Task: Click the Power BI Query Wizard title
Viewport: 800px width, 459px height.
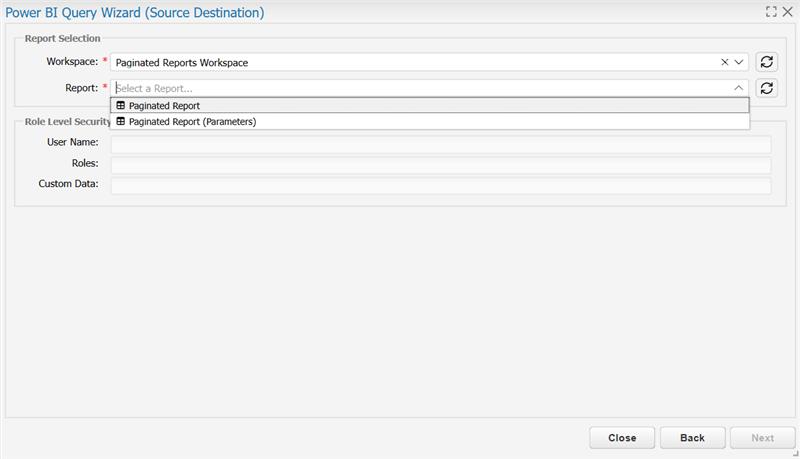Action: coord(135,13)
